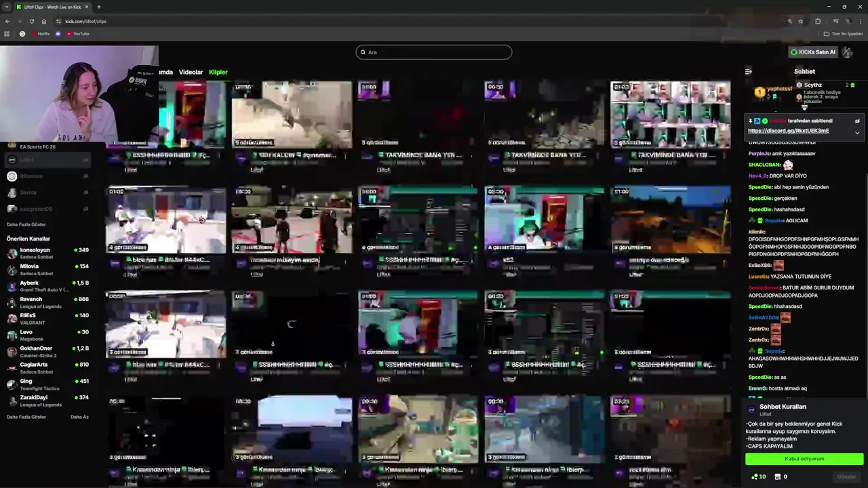Screen dimensions: 868x488
Task: Open the Milovia recommended channel
Action: (x=47, y=269)
